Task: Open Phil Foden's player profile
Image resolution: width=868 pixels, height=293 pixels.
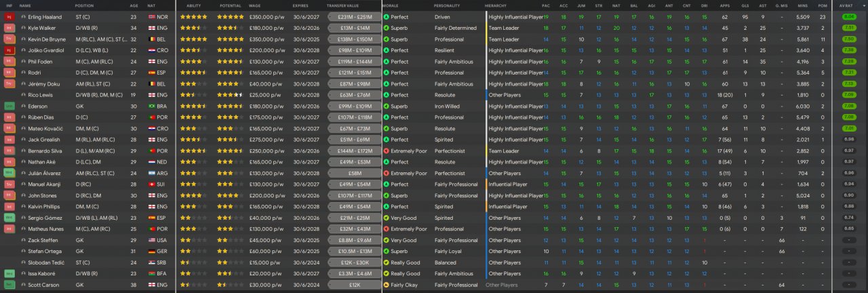Action: [41, 61]
